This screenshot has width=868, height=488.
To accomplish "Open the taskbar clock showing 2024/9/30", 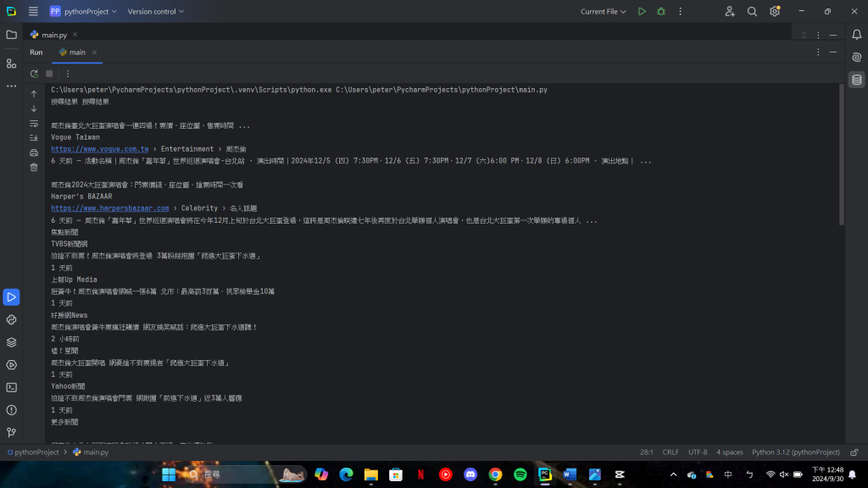I will click(827, 474).
